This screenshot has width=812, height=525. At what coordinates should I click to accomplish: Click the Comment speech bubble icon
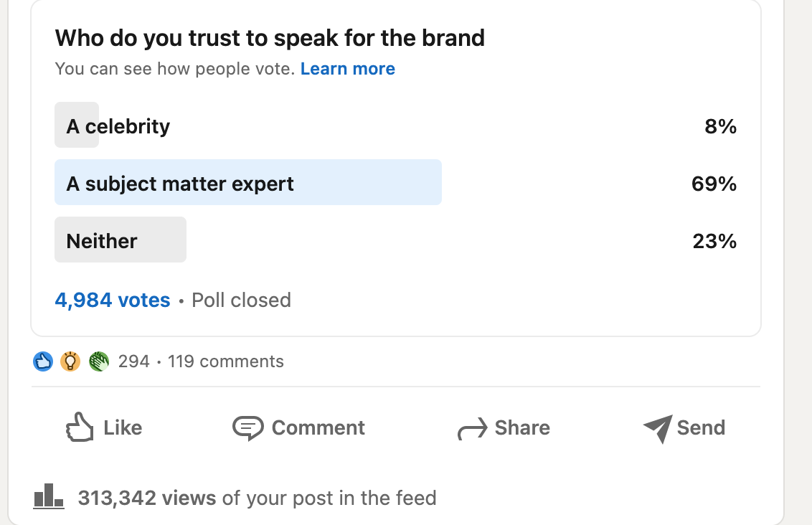click(x=248, y=428)
